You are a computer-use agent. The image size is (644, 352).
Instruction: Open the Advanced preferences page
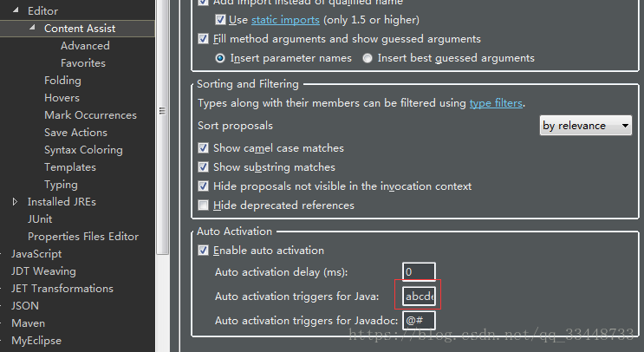85,46
